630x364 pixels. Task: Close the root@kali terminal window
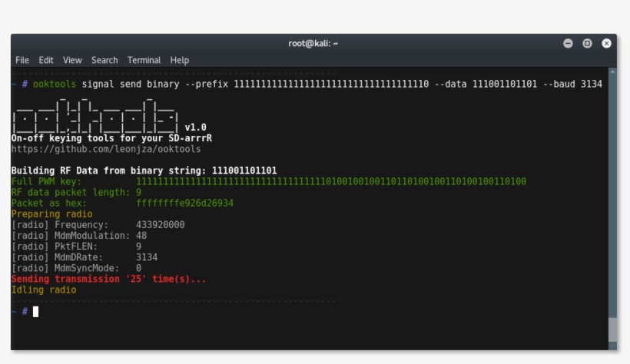click(x=606, y=44)
